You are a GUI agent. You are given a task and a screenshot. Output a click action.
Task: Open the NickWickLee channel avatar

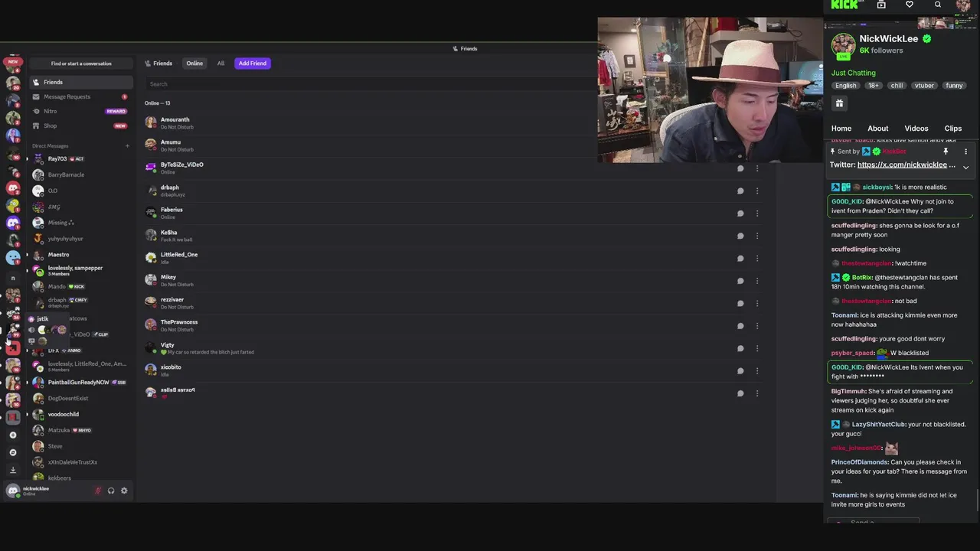tap(843, 44)
